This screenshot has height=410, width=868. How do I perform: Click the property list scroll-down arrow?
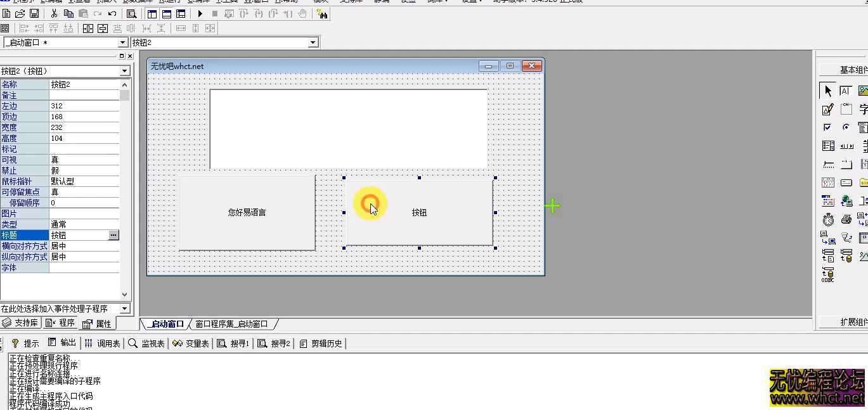[124, 295]
